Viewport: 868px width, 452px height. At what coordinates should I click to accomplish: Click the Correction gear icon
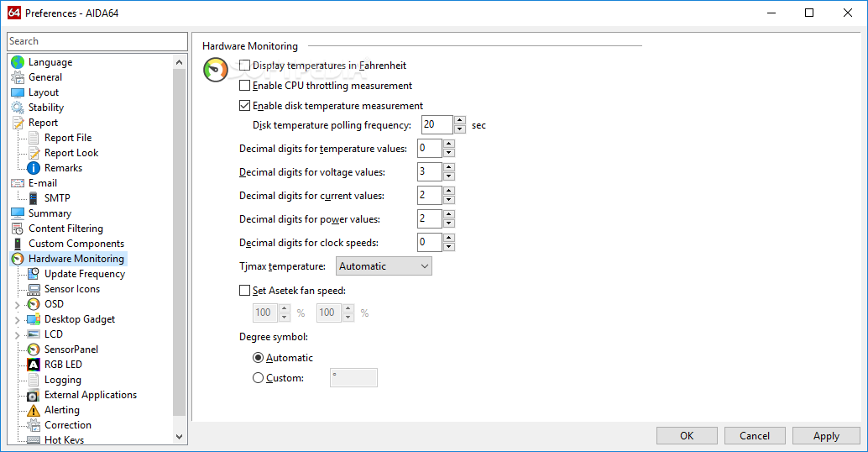34,425
